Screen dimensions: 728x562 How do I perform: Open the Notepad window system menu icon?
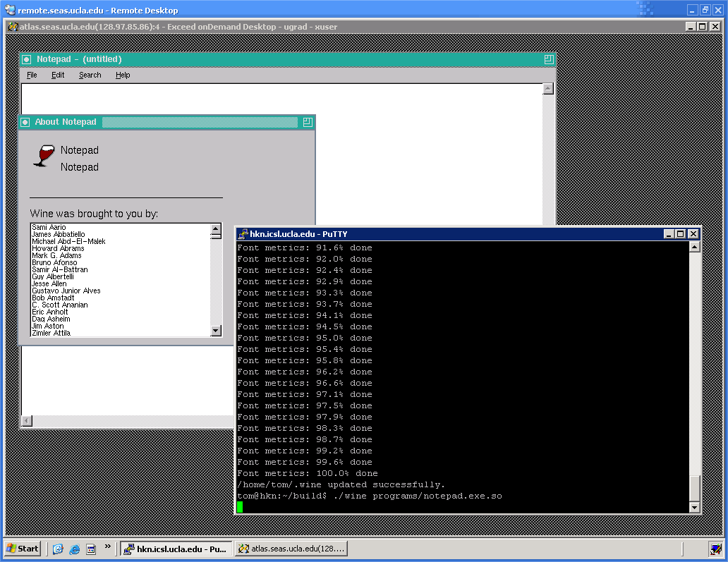coord(27,59)
